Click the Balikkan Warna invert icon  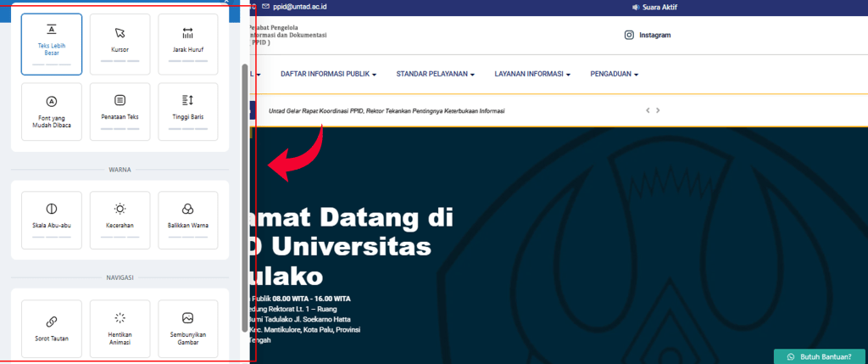point(187,209)
